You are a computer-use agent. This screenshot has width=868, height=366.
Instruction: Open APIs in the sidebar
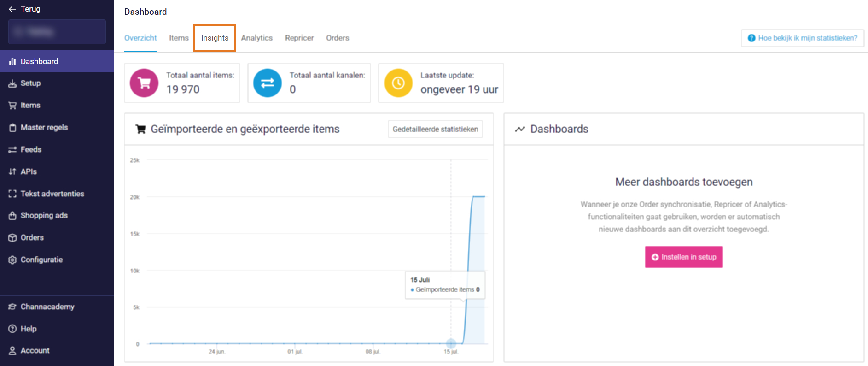(57, 171)
